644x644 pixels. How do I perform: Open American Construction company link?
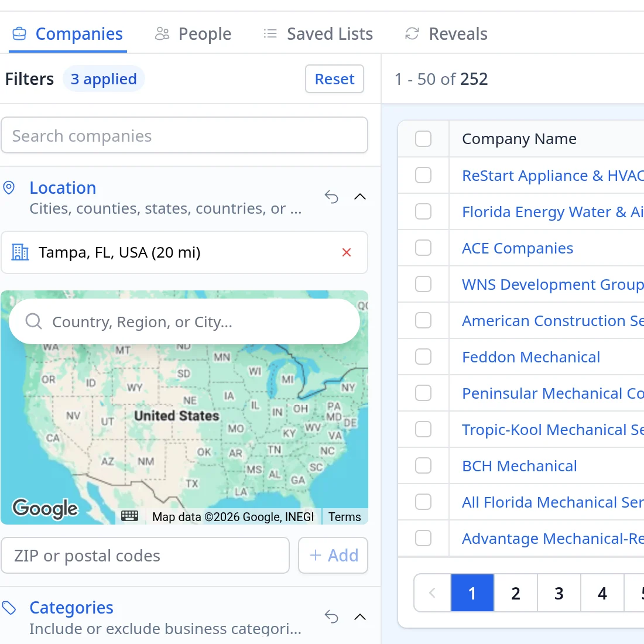tap(553, 321)
